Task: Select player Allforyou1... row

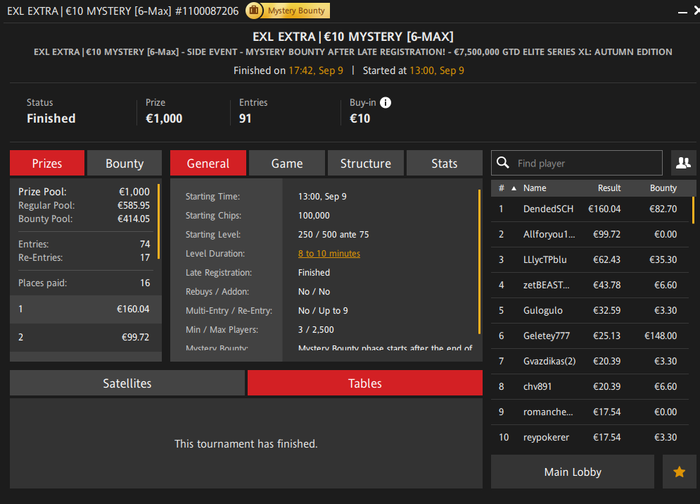Action: (x=590, y=234)
